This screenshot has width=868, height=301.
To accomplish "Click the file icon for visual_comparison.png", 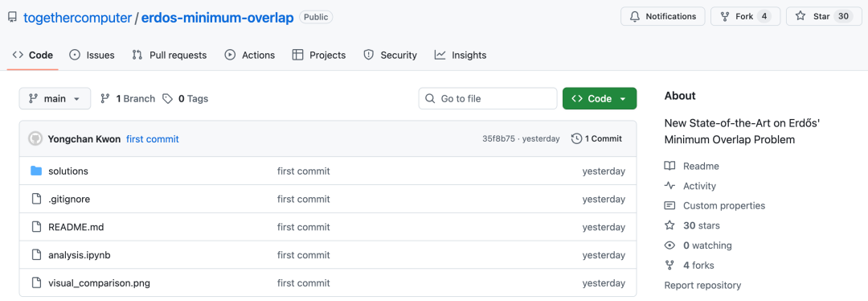I will coord(36,282).
